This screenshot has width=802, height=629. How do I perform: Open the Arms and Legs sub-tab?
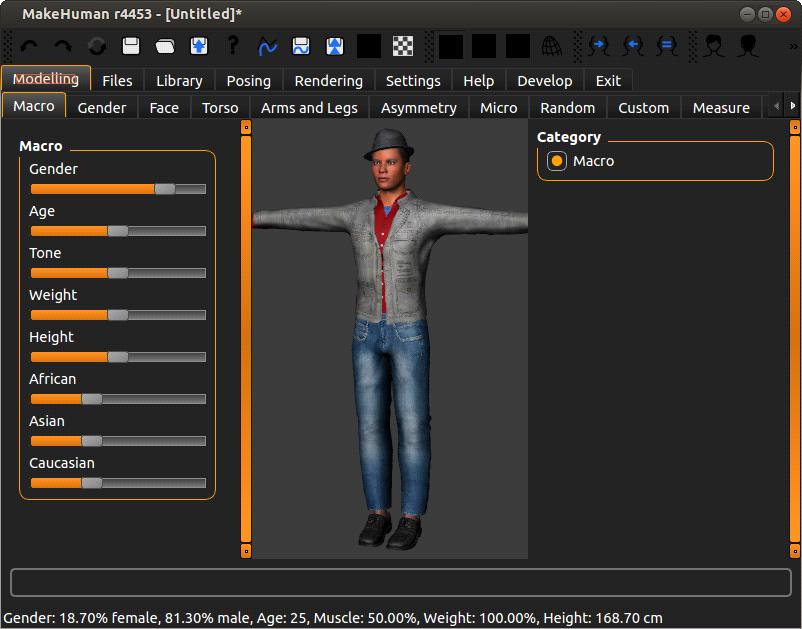point(309,108)
